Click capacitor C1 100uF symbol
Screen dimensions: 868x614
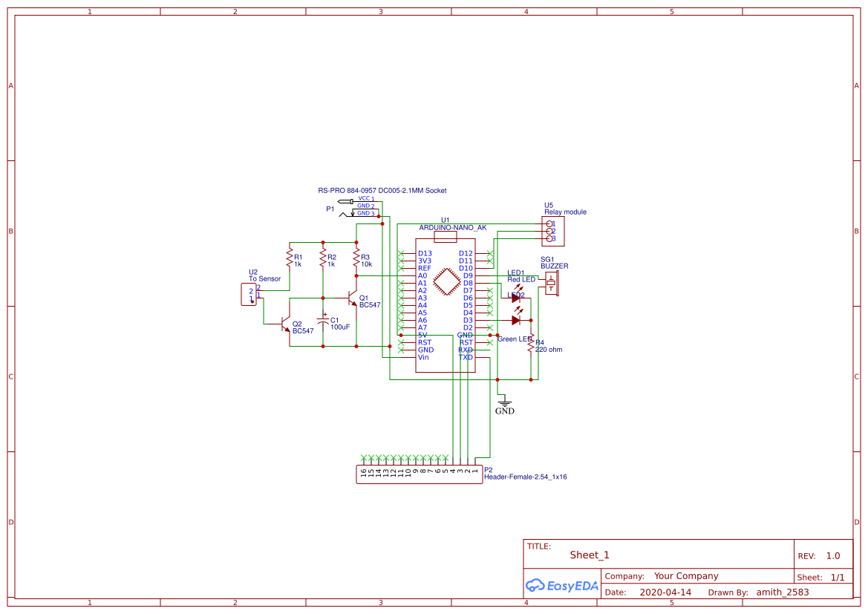point(324,321)
